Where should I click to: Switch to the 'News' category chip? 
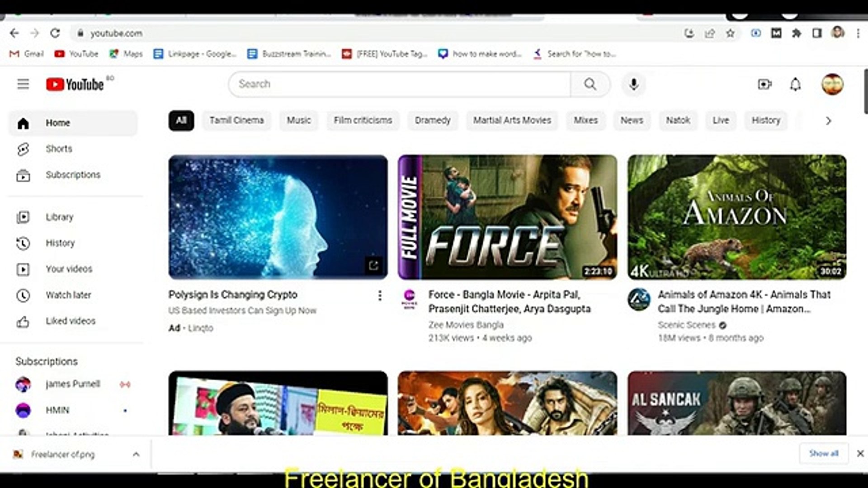[632, 121]
